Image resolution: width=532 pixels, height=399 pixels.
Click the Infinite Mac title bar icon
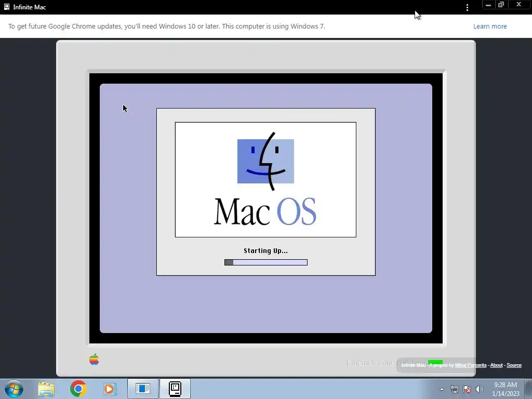coord(6,7)
